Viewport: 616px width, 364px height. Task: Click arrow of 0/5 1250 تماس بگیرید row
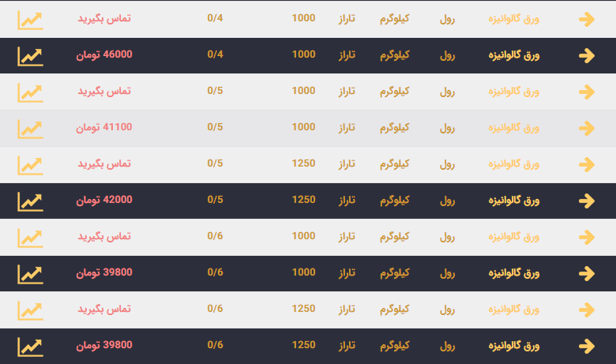coord(586,165)
